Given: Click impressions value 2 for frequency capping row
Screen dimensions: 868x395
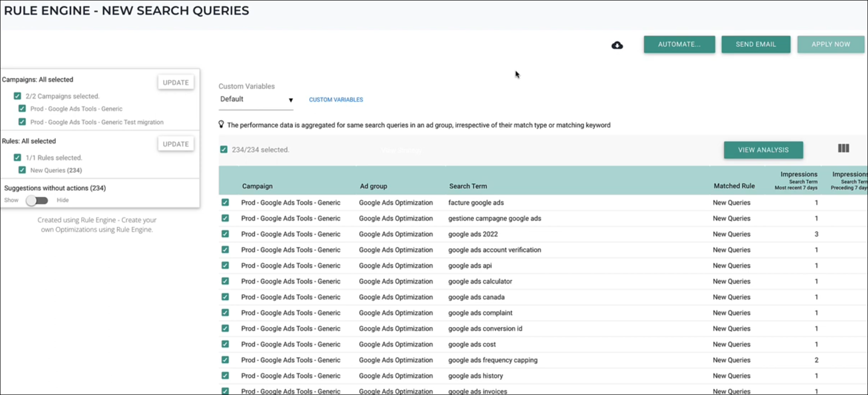Looking at the screenshot, I should pyautogui.click(x=817, y=360).
